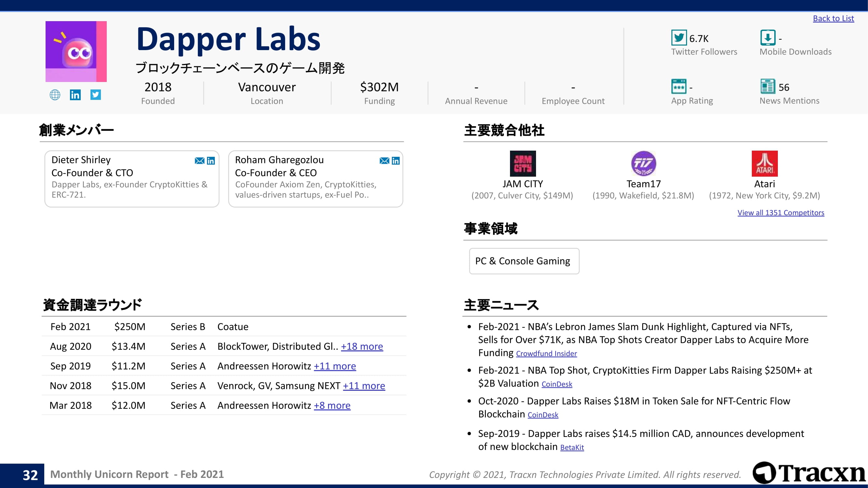Open Dapper Labs website globe icon
Viewport: 868px width, 488px height.
pos(55,95)
